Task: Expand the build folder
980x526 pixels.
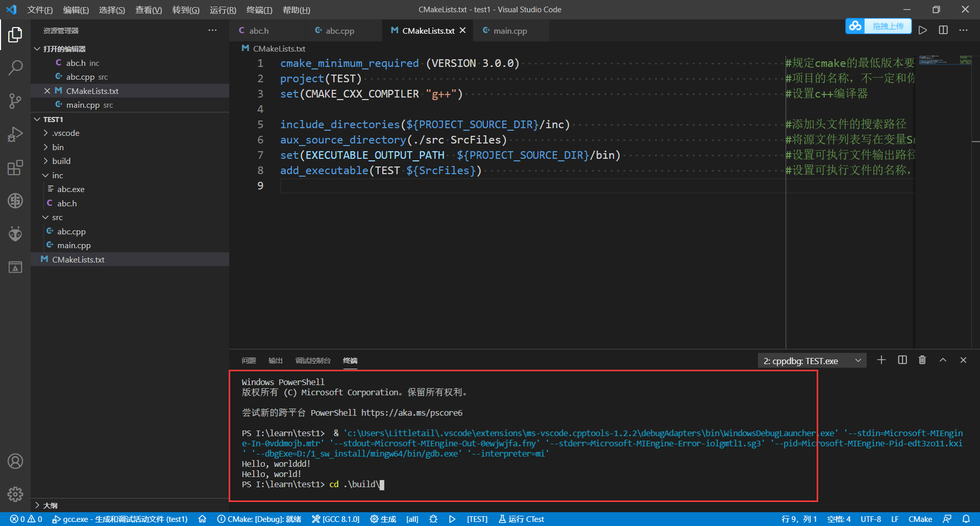Action: pyautogui.click(x=130, y=161)
